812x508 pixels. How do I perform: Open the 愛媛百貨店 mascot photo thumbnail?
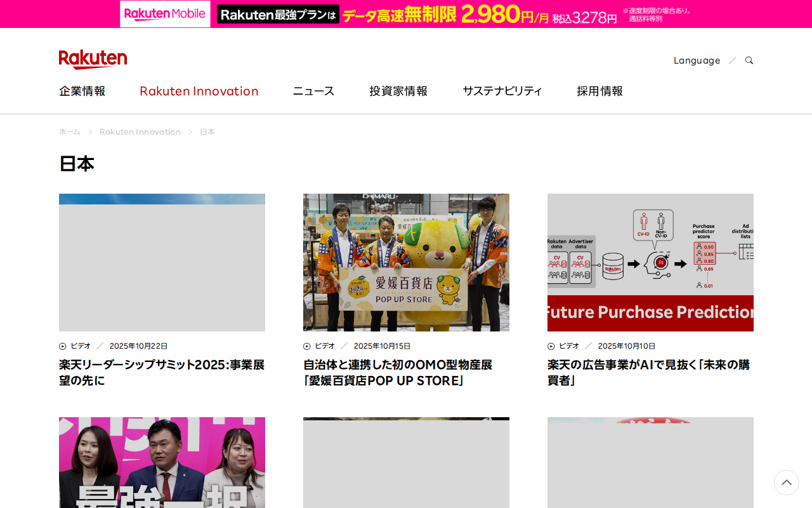(406, 262)
